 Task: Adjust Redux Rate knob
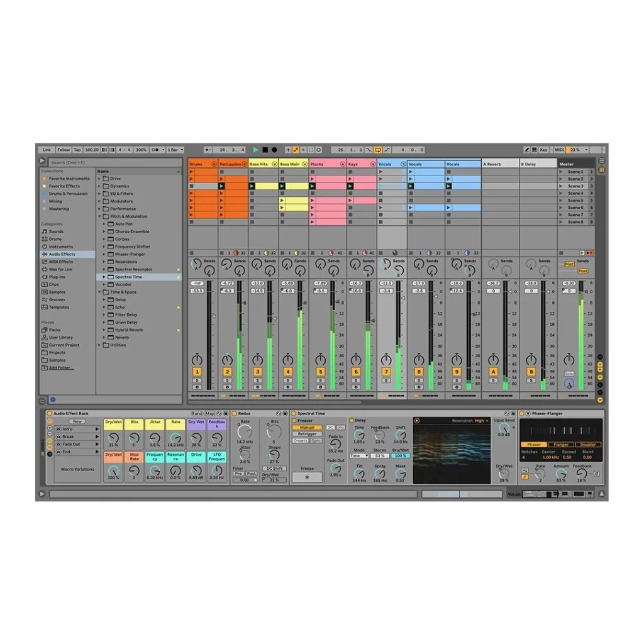click(245, 432)
